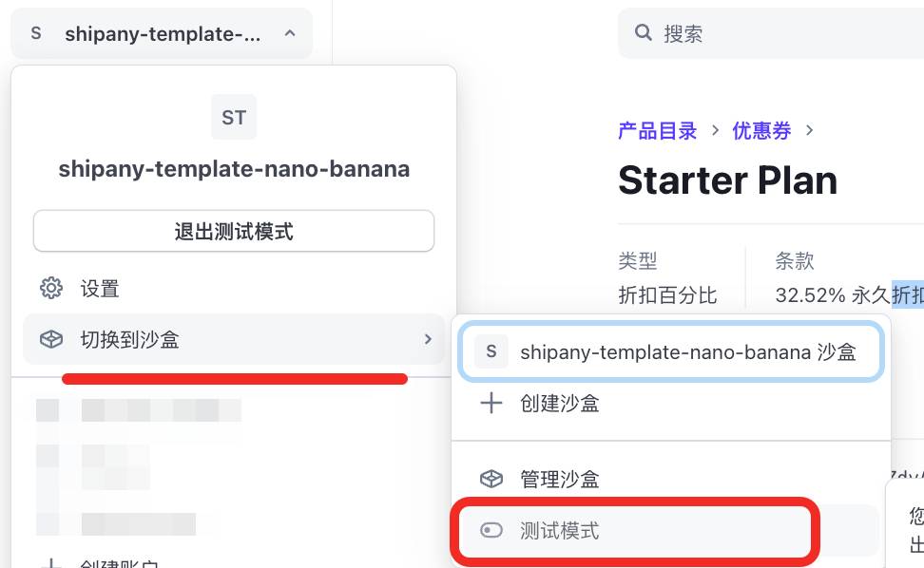Toggle the 测试模式 switch
Screen dimensions: 924x568
(491, 531)
